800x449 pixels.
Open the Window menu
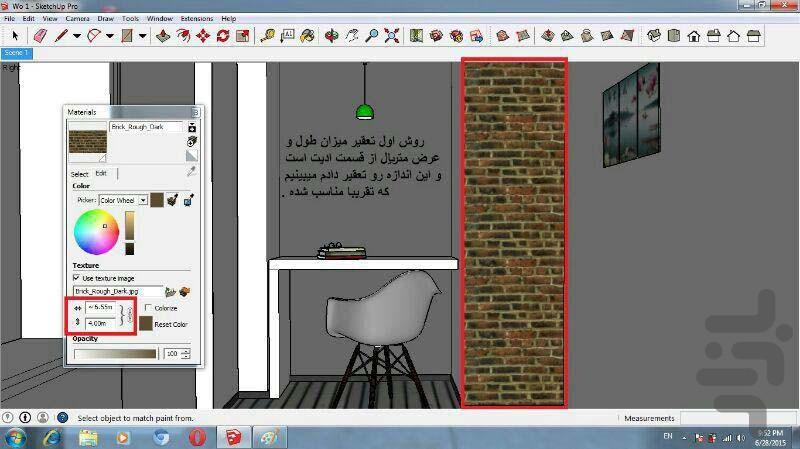pos(160,18)
